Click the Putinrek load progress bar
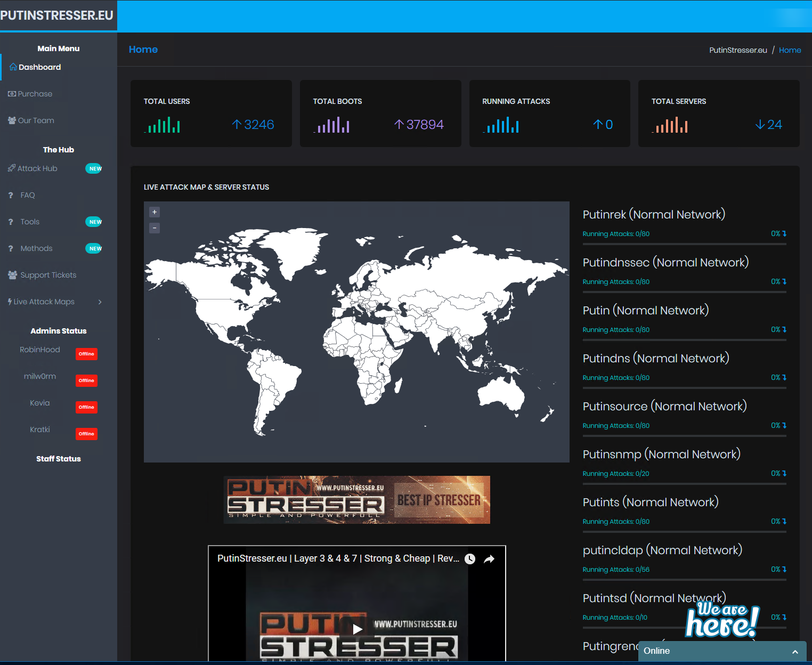Viewport: 812px width, 665px height. point(685,244)
